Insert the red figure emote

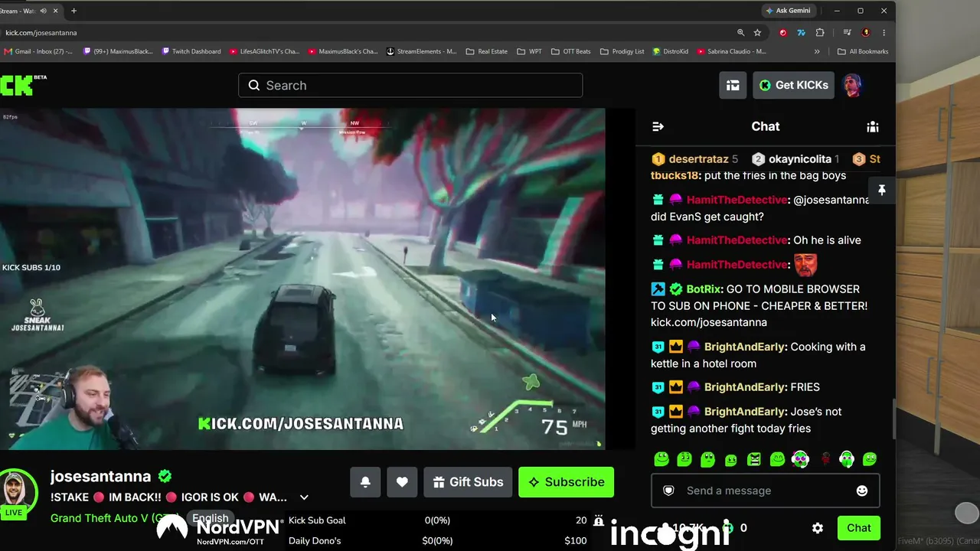(825, 459)
